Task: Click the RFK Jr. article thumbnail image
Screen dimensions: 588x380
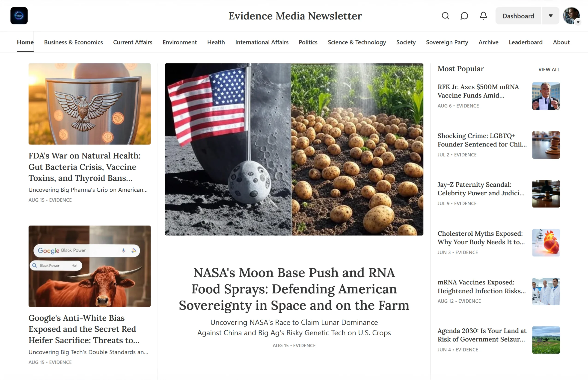Action: 546,96
